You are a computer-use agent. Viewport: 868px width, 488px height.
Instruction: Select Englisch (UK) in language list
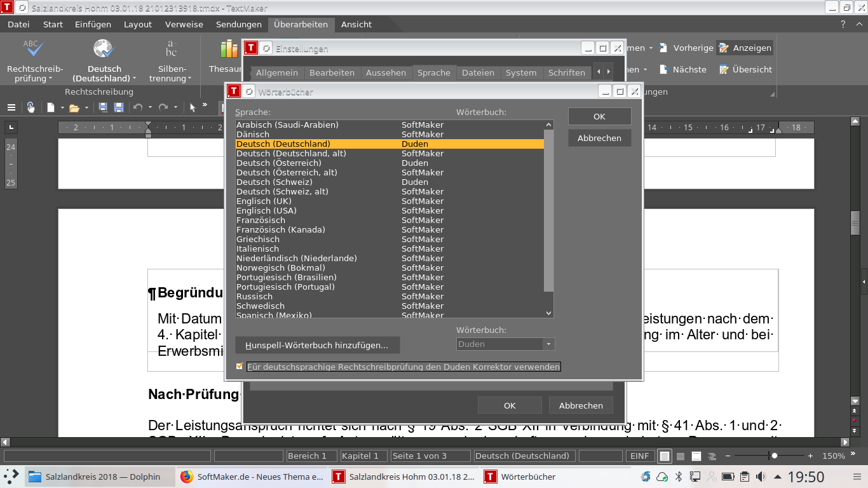(390, 201)
